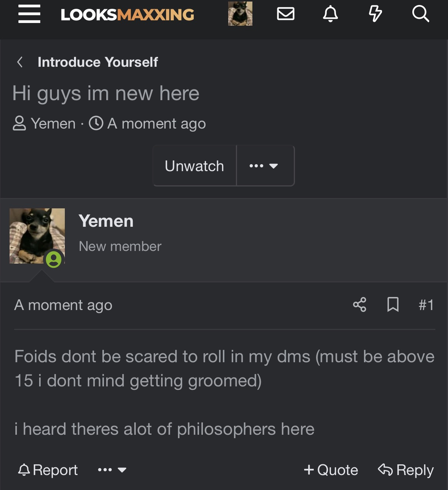View Yemen's post avatar picture
The width and height of the screenshot is (448, 490).
(x=37, y=236)
